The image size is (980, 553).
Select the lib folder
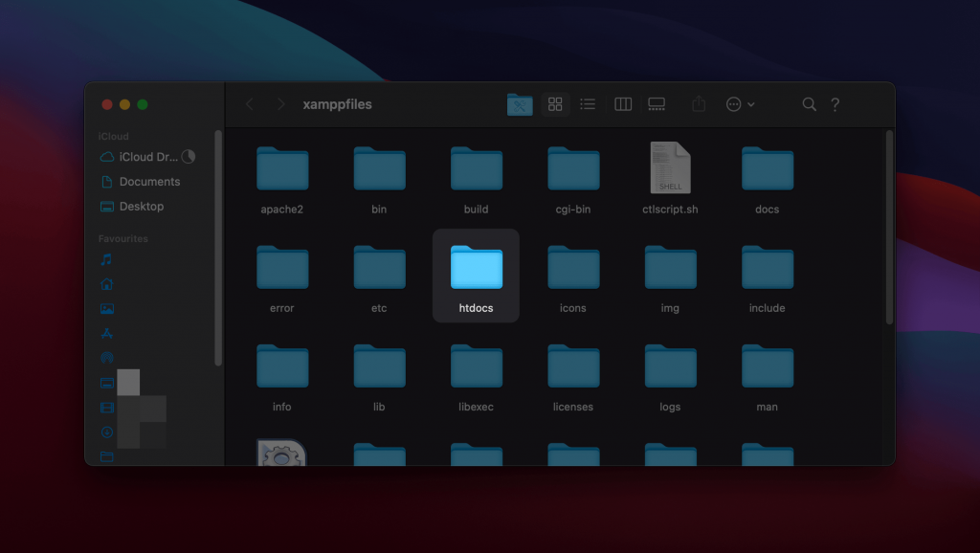click(379, 366)
